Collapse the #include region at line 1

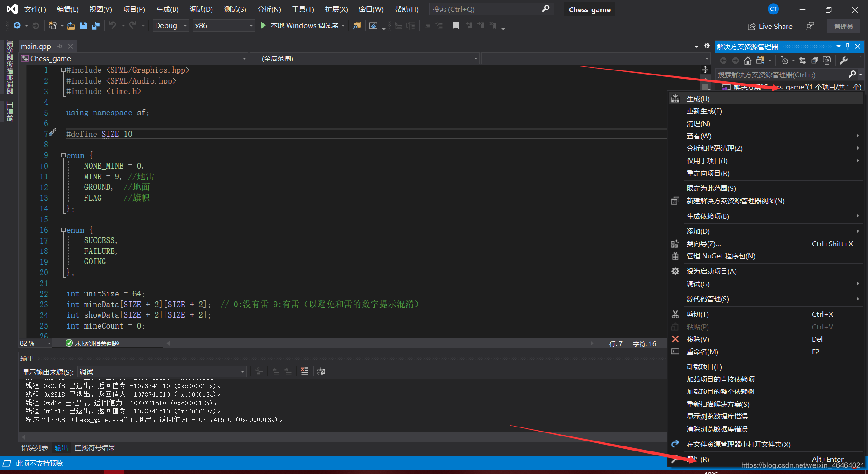point(64,70)
